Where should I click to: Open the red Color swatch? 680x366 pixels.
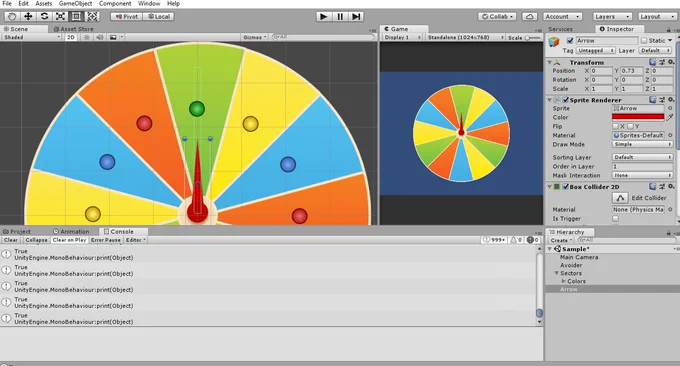pos(638,117)
